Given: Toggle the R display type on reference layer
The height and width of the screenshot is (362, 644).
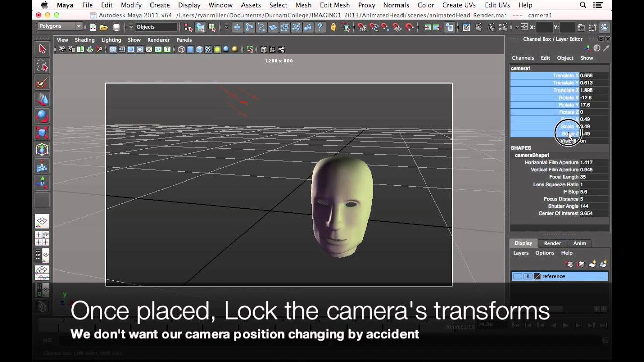Looking at the screenshot, I should click(x=528, y=276).
